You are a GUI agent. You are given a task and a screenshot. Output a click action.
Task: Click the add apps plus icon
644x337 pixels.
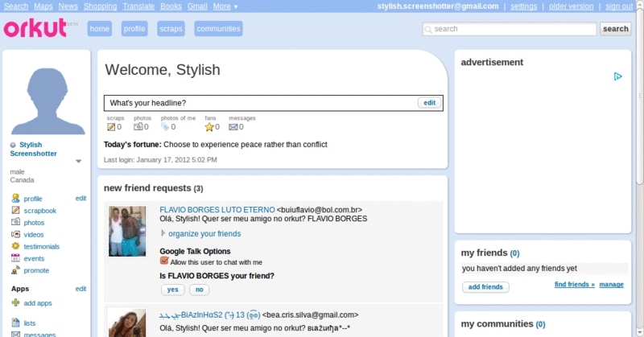[15, 302]
